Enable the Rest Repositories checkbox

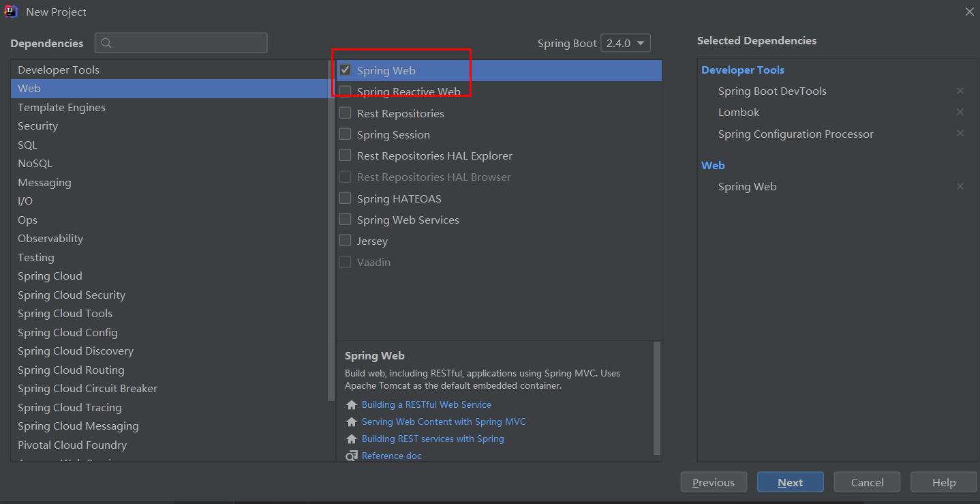(x=346, y=113)
